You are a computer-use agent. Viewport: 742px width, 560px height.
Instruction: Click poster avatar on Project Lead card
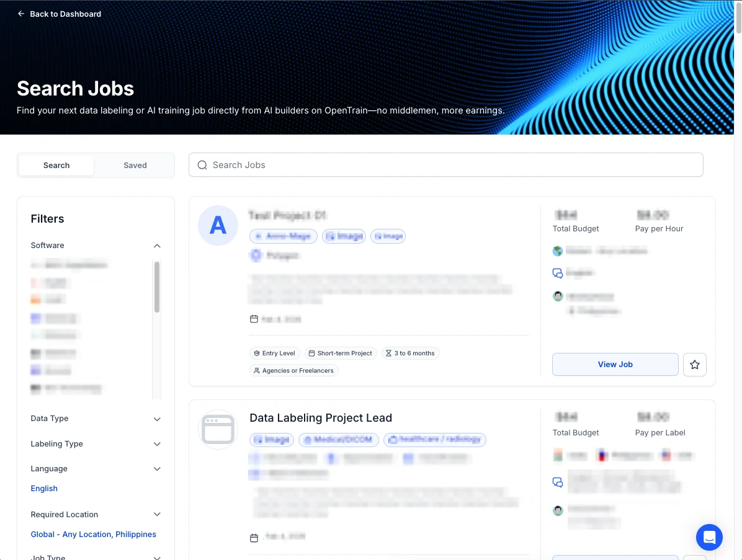click(558, 510)
